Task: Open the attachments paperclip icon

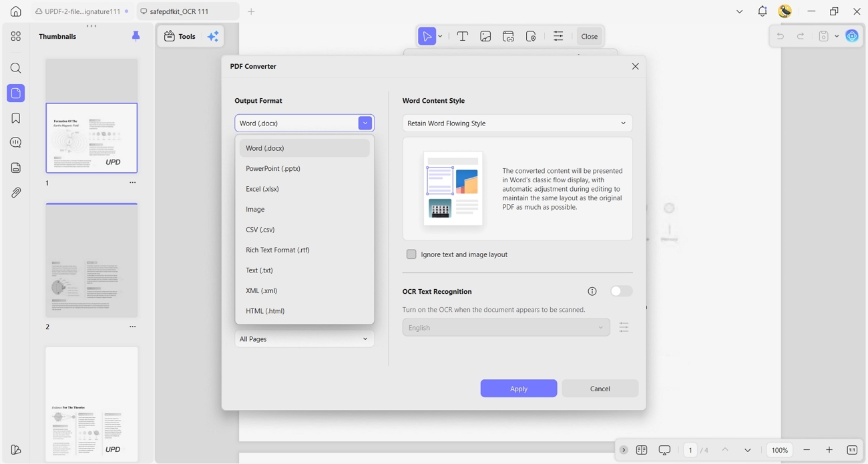Action: point(16,192)
